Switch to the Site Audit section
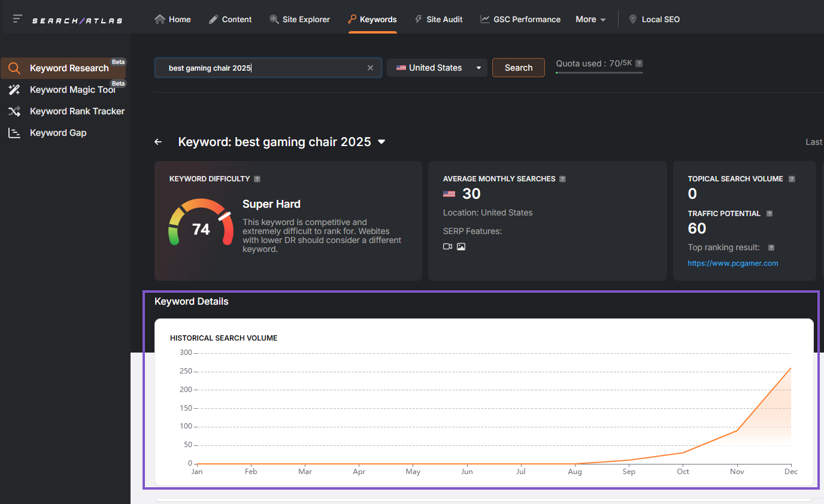The width and height of the screenshot is (824, 504). tap(439, 19)
